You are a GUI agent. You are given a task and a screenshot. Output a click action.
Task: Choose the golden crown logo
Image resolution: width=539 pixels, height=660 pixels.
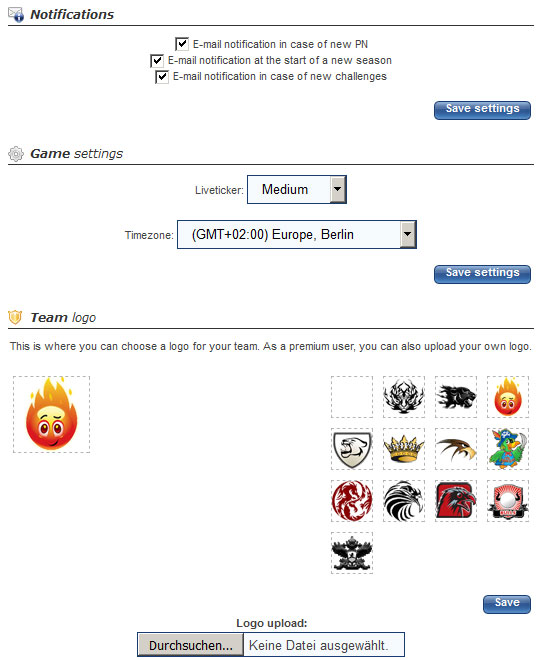(404, 449)
